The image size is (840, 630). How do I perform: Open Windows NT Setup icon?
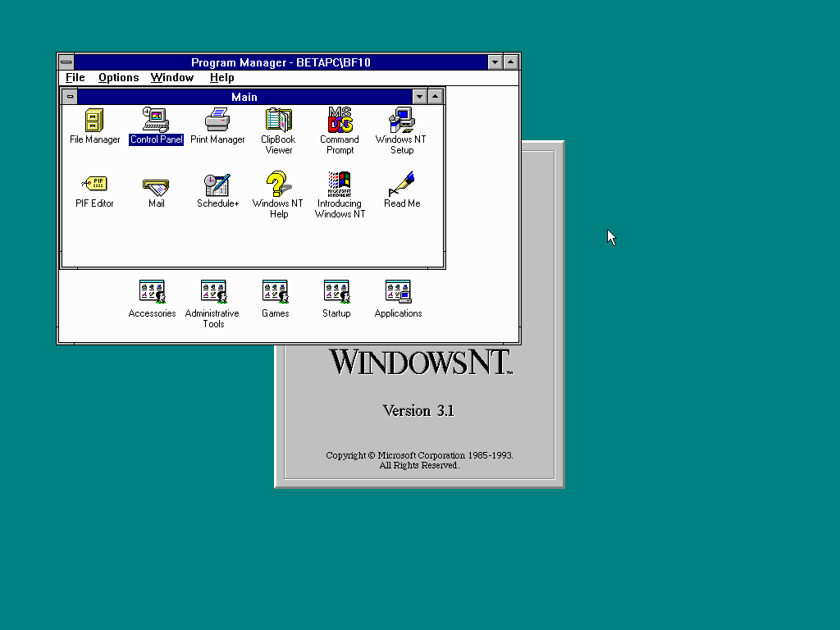(x=401, y=121)
